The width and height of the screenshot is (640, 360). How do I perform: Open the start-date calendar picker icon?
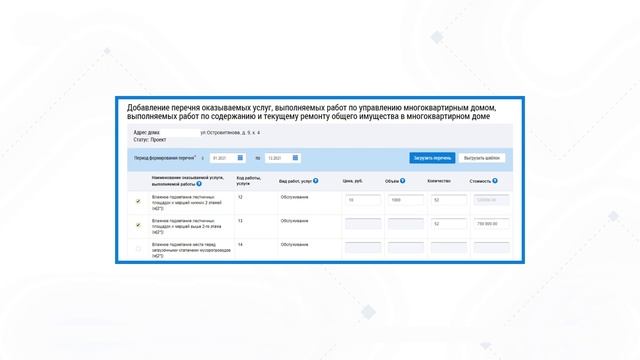240,158
